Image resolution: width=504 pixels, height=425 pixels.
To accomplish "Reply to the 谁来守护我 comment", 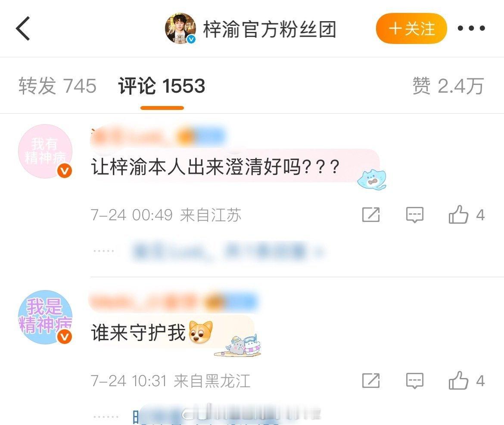I will pos(415,381).
